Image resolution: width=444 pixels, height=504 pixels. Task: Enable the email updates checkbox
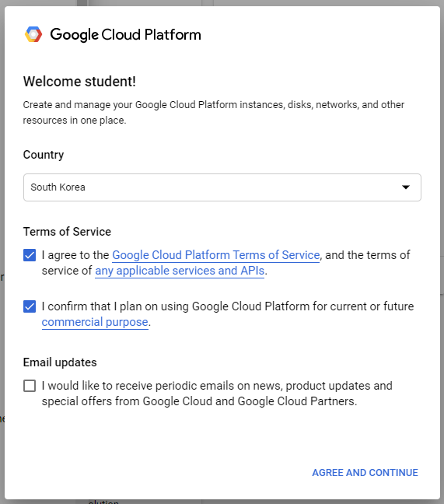click(30, 386)
